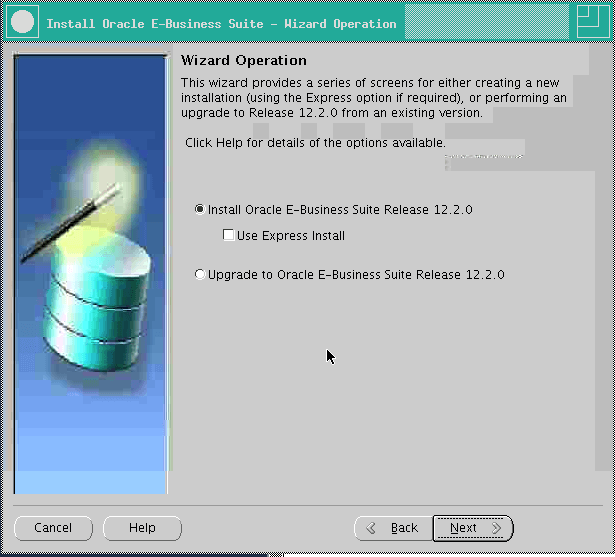Click the Wizard Operation heading
Screen dimensions: 615x557
coord(243,61)
